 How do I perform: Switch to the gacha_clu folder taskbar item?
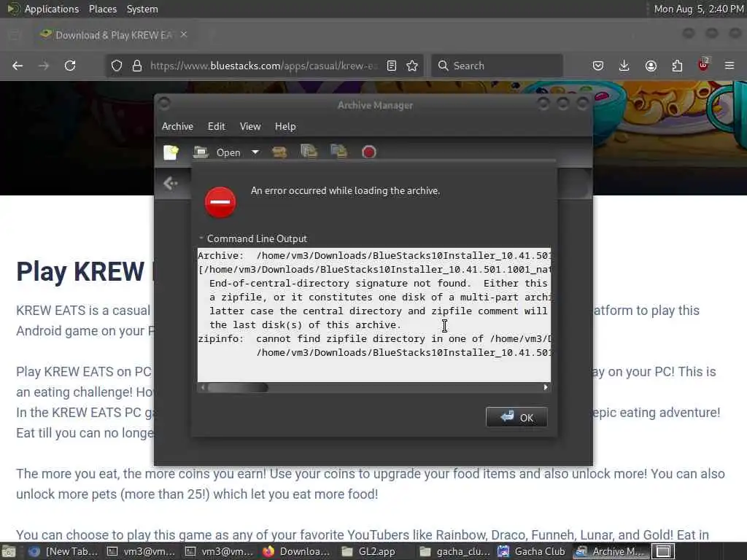pyautogui.click(x=454, y=551)
